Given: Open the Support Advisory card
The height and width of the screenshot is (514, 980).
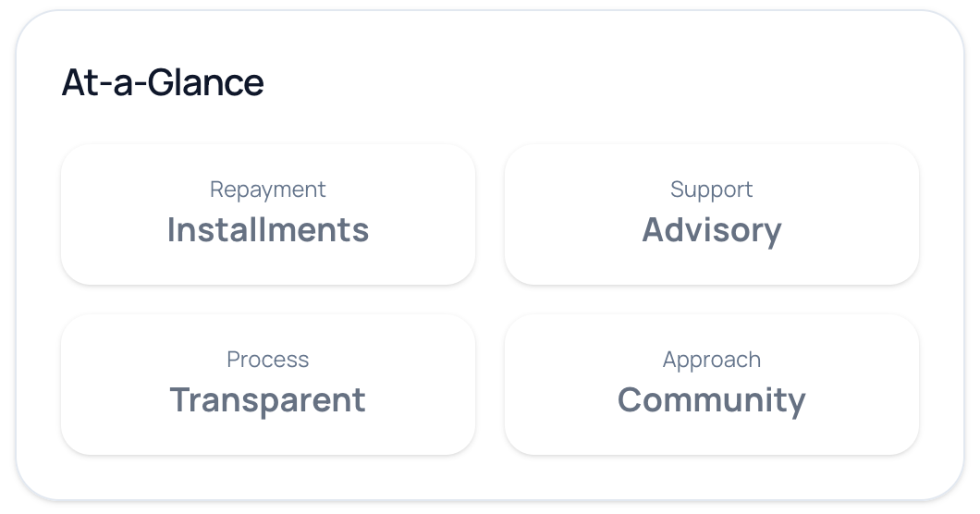Looking at the screenshot, I should [x=712, y=214].
